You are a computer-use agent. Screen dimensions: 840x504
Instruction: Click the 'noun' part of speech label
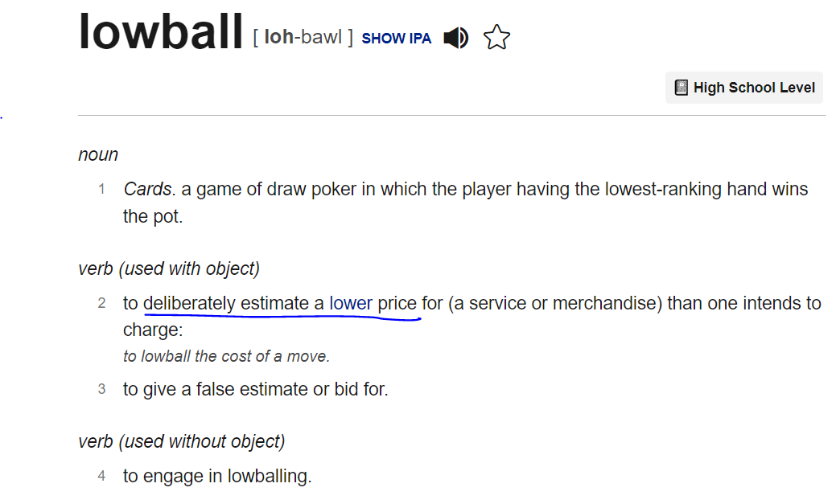(x=98, y=154)
